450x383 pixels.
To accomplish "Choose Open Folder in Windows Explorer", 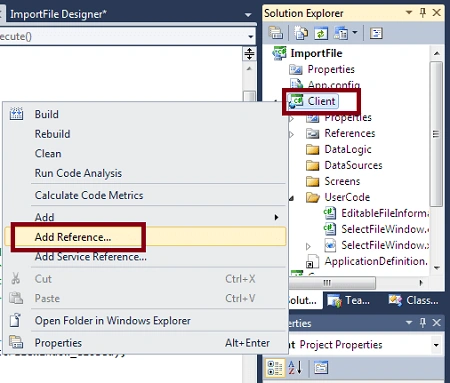I will coord(113,321).
